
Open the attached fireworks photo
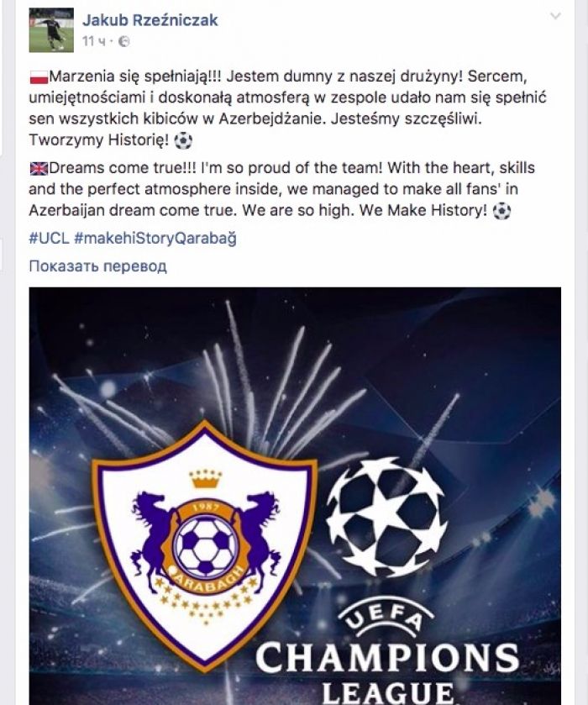(x=295, y=496)
